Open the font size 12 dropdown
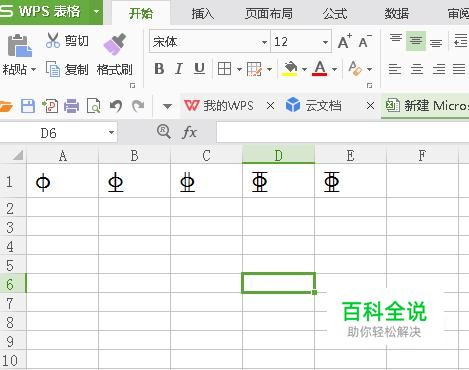469x370 pixels. 325,42
